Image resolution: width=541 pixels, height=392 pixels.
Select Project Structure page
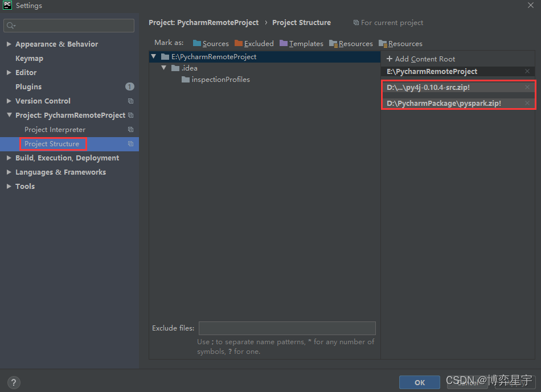(52, 144)
